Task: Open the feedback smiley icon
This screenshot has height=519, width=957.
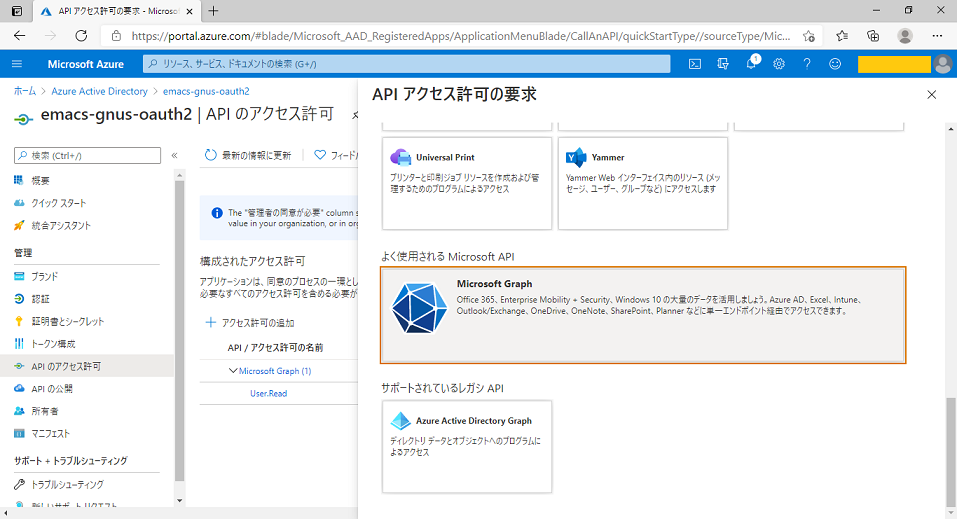Action: (835, 64)
